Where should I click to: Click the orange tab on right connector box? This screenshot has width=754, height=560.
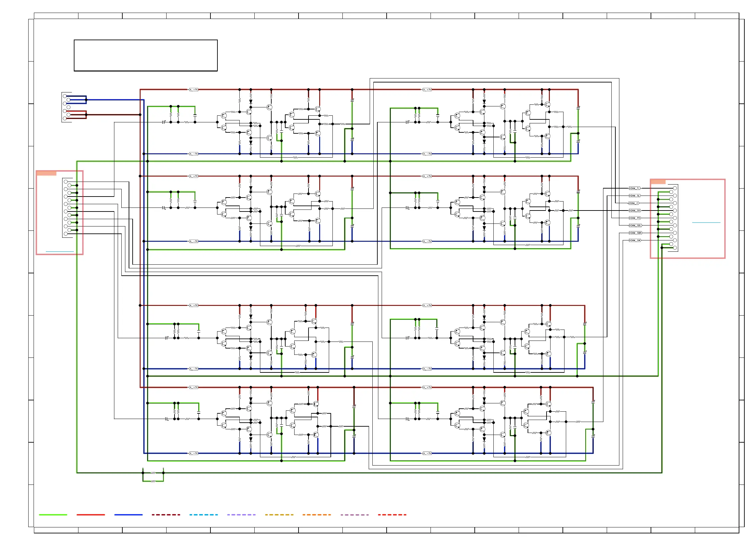[x=658, y=182]
